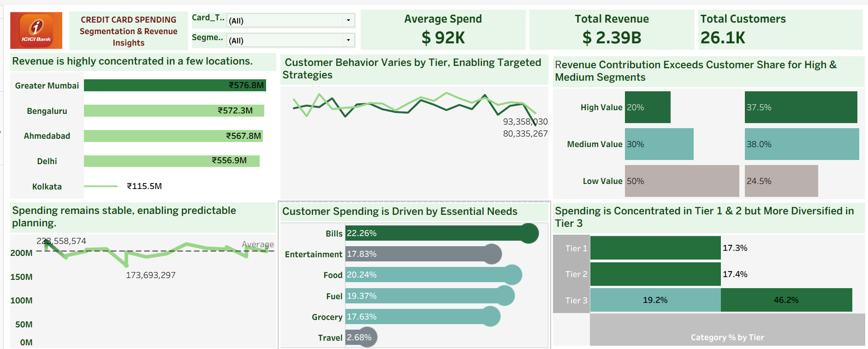
Task: Pick the Ahmedabad ₹567.8M bar
Action: pyautogui.click(x=173, y=136)
